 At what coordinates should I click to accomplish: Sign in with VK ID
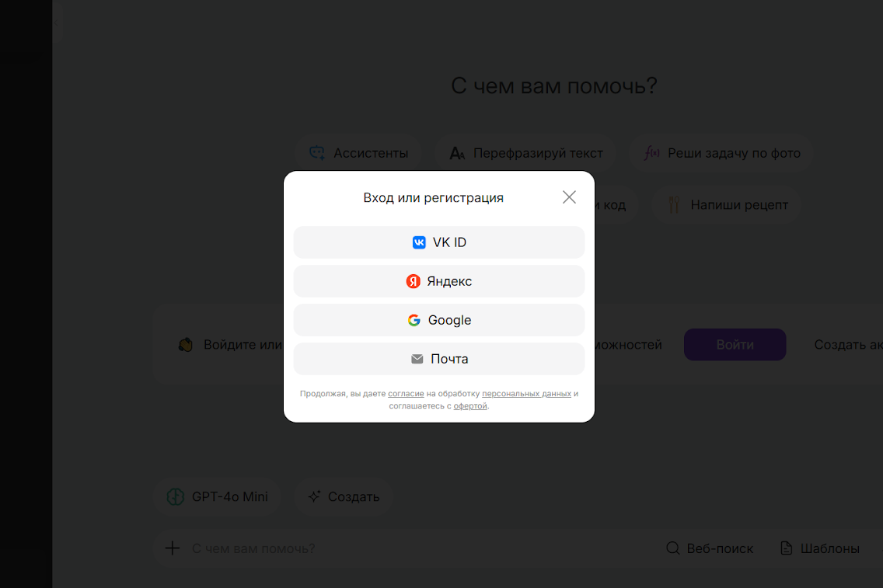tap(438, 242)
